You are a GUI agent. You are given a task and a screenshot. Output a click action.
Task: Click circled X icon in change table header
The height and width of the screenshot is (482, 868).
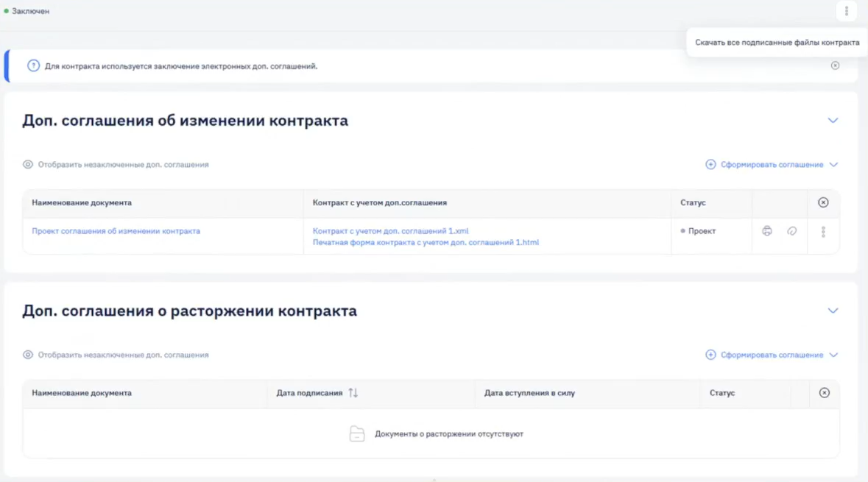[823, 202]
